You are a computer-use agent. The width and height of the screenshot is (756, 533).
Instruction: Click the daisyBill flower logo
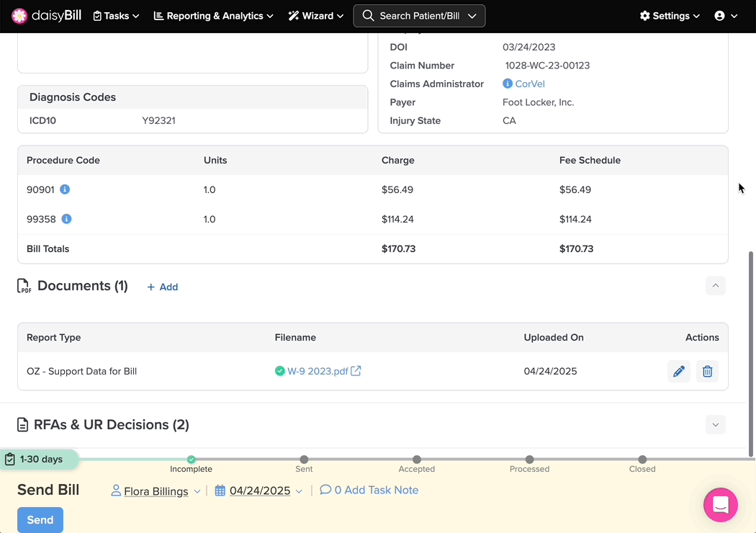(19, 16)
